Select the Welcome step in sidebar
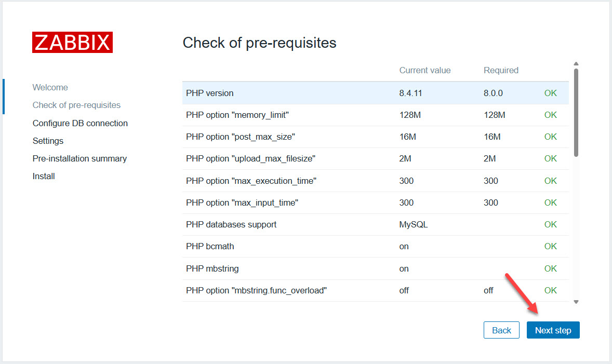Screen dimensions: 612x364 [x=50, y=87]
